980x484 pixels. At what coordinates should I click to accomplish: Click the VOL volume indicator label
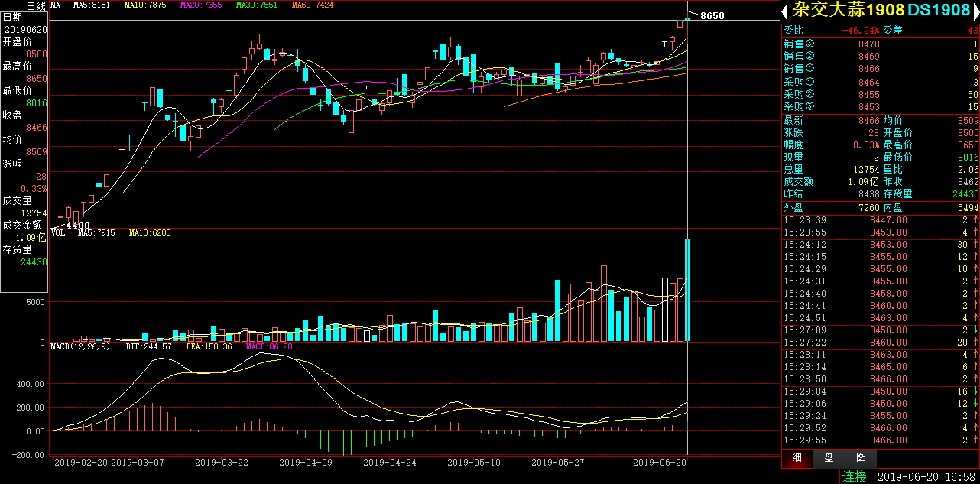[x=58, y=232]
